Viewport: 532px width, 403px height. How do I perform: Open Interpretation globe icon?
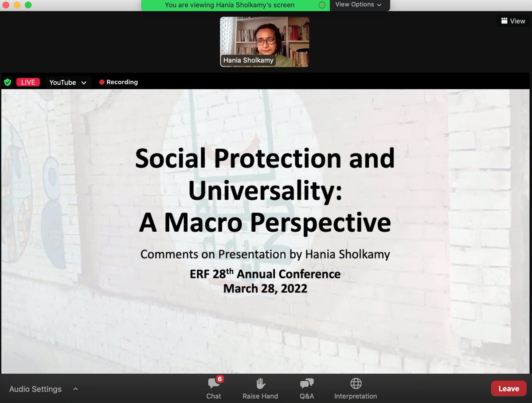tap(356, 383)
